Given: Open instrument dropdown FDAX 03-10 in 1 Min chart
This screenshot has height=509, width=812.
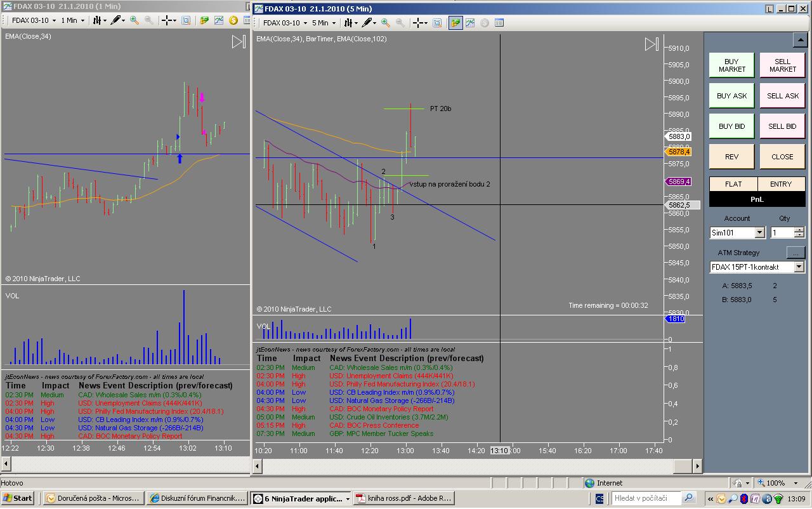Looking at the screenshot, I should [x=34, y=20].
